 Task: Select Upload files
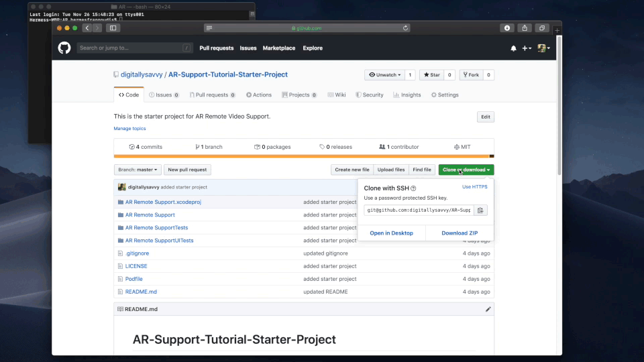tap(391, 170)
